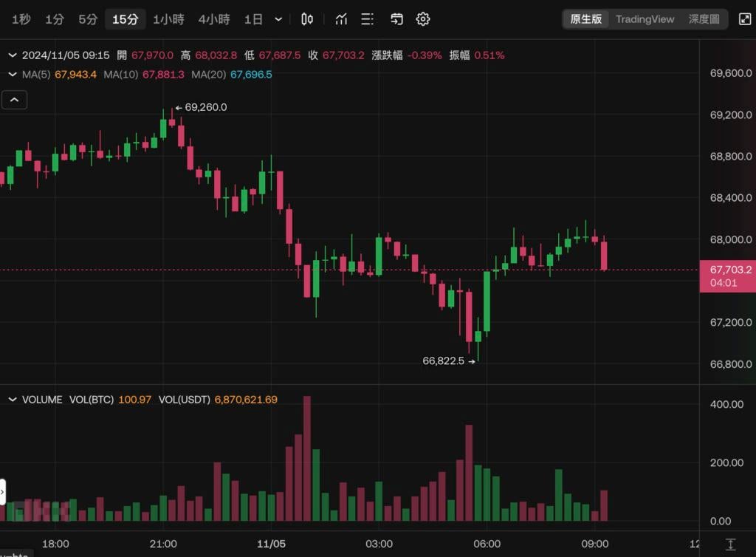Screen dimensions: 756x557
Task: Switch to 深度圖 depth chart
Action: (704, 19)
